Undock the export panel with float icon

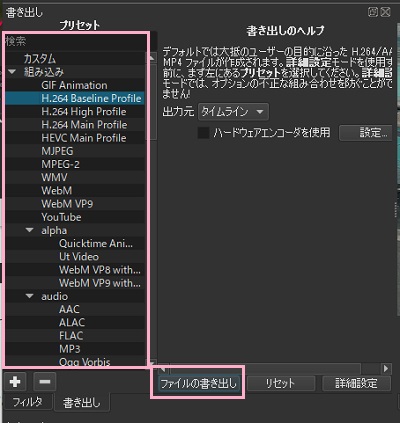tap(373, 12)
